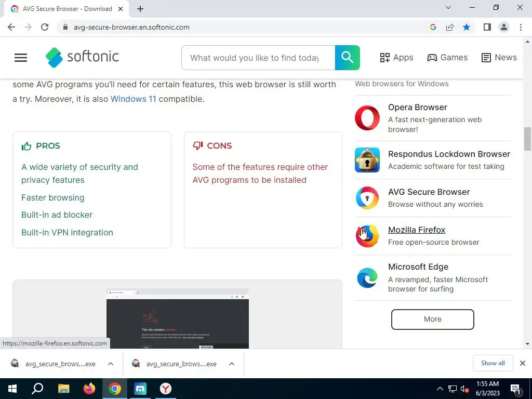Click Show all downloads

pos(493,363)
